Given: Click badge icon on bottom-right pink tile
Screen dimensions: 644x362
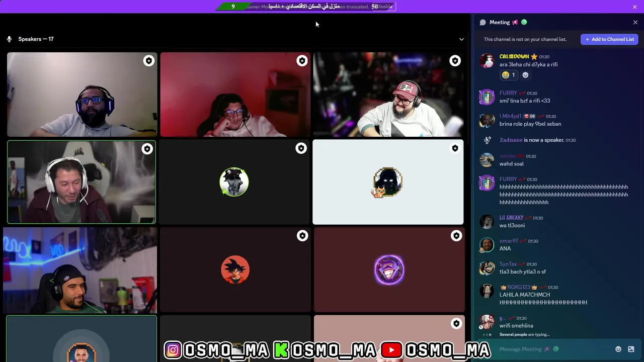Looking at the screenshot, I should click(456, 323).
